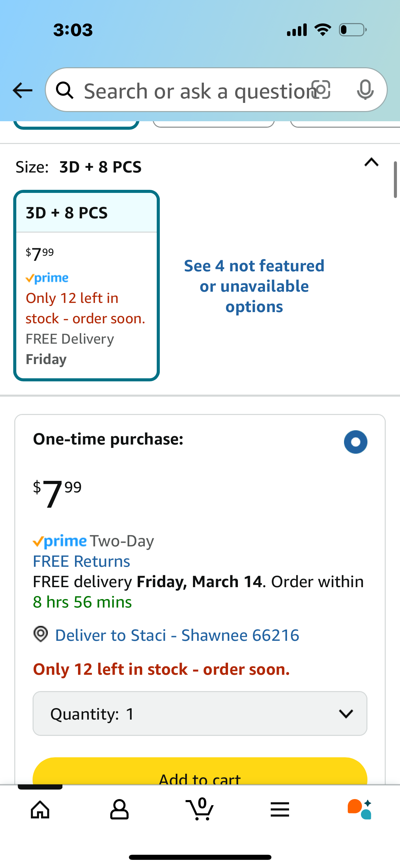Screen dimensions: 400x868
Task: Select the 3D + 8 PCS size option
Action: click(86, 285)
